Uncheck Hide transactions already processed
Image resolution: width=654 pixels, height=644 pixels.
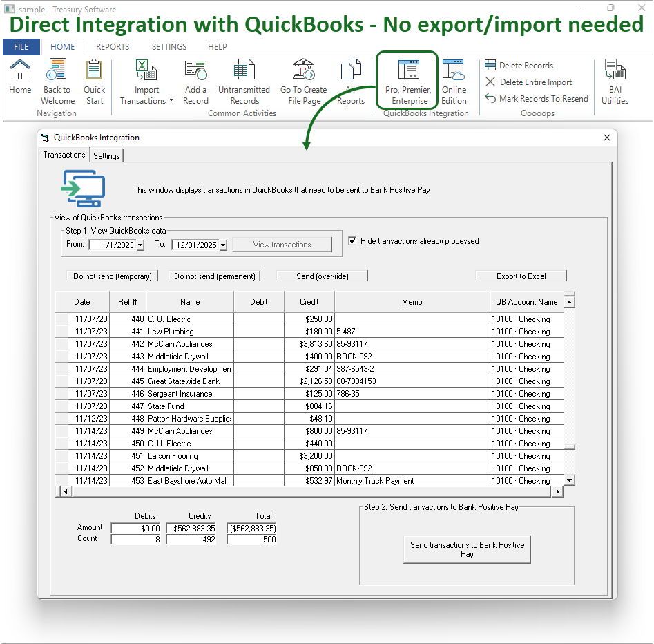(353, 241)
